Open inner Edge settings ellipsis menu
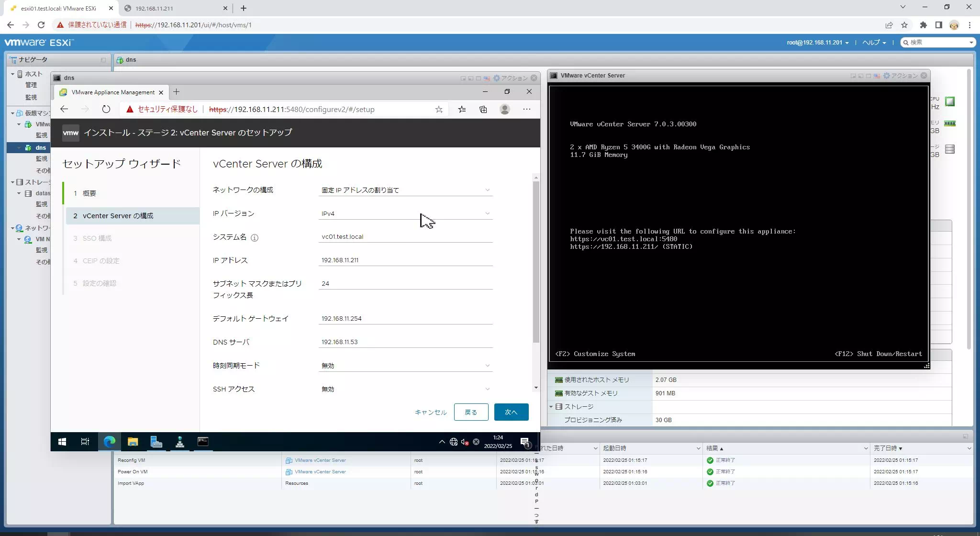 pyautogui.click(x=527, y=109)
